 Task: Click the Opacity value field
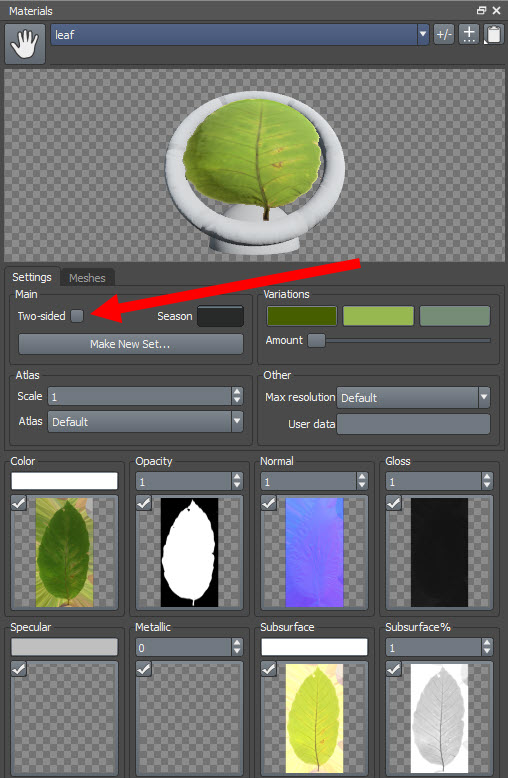(x=184, y=481)
